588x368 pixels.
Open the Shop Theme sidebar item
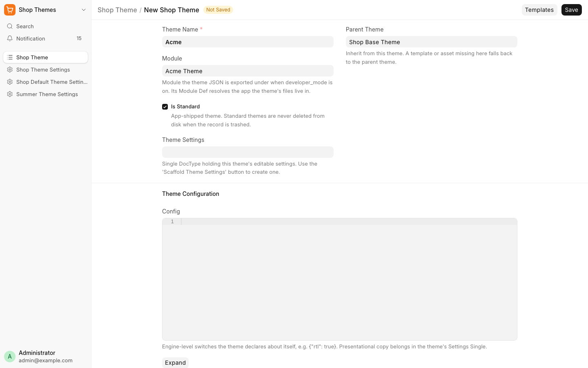pyautogui.click(x=45, y=57)
